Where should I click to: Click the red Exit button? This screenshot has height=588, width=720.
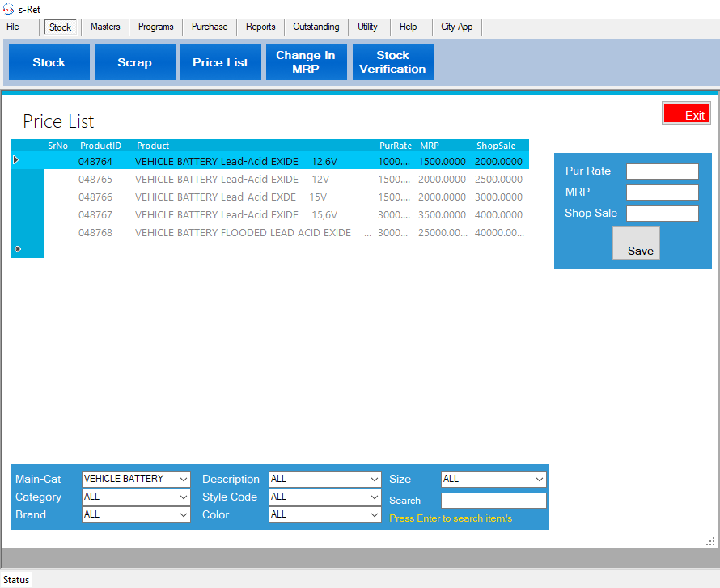(686, 114)
